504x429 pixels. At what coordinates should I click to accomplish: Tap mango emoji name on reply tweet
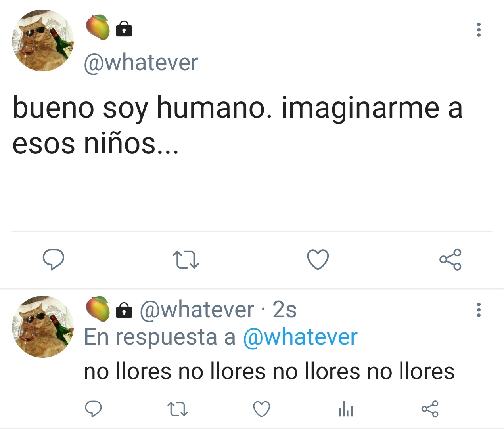98,309
